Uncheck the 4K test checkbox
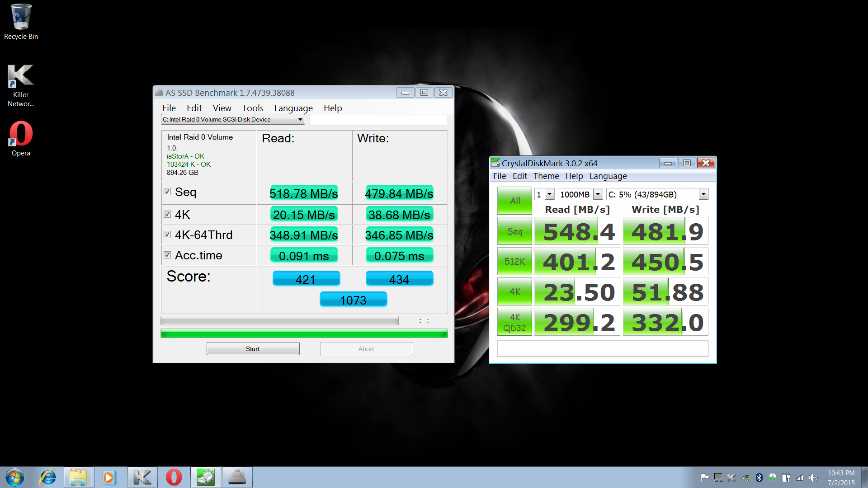Image resolution: width=868 pixels, height=488 pixels. point(167,214)
